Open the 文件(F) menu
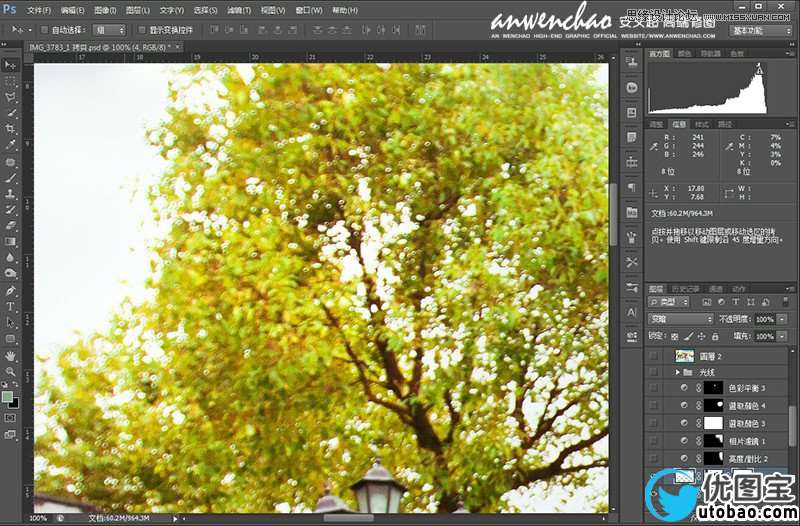The width and height of the screenshot is (800, 526). tap(39, 10)
